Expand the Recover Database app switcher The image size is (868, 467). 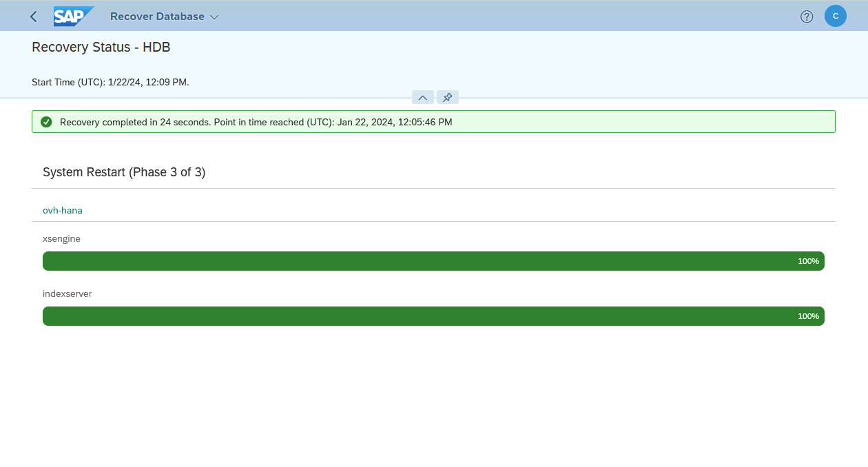214,17
